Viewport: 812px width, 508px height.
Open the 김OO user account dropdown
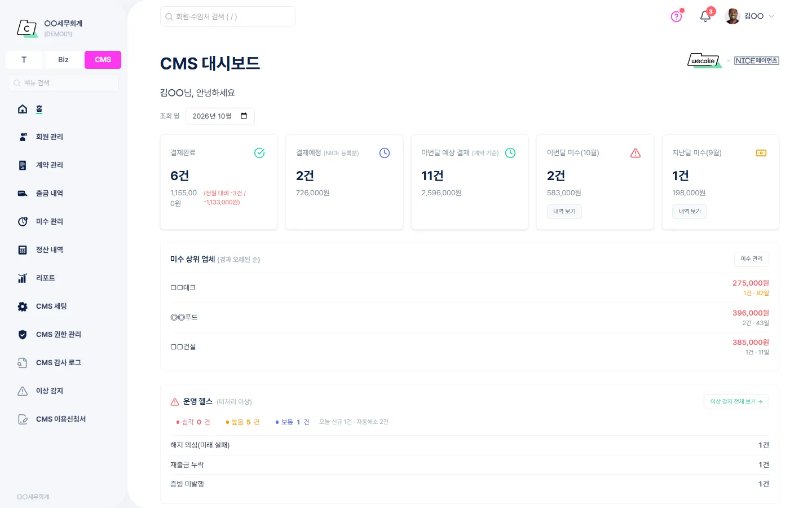[x=750, y=16]
